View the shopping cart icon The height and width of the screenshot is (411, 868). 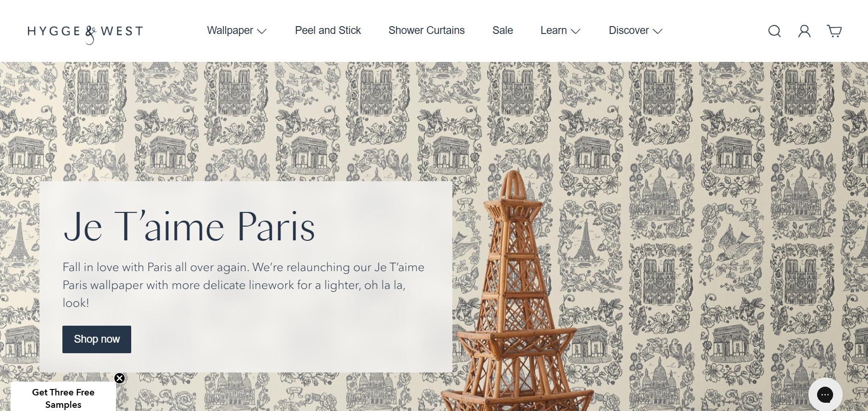coord(834,31)
